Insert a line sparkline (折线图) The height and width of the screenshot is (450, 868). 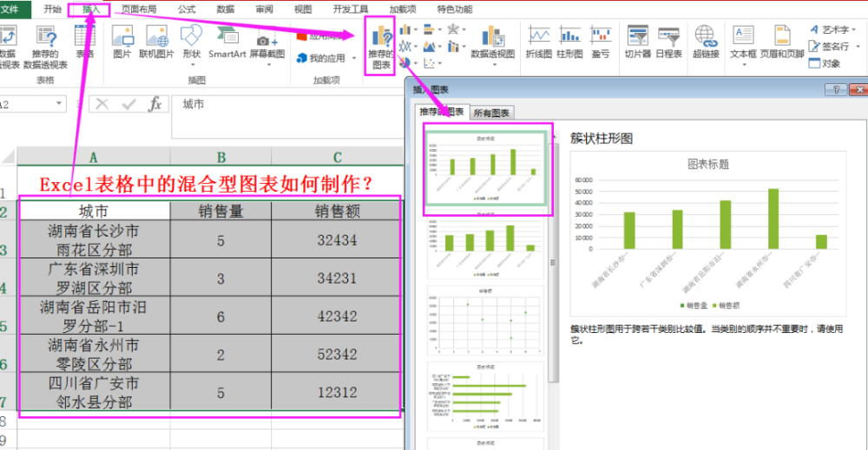click(x=539, y=42)
